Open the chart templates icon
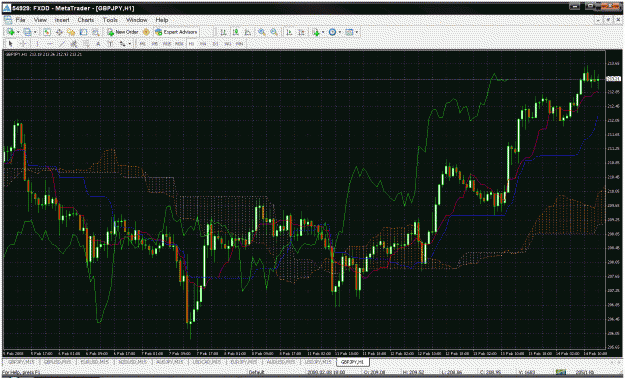Screen dimensions: 625x378 pos(349,32)
